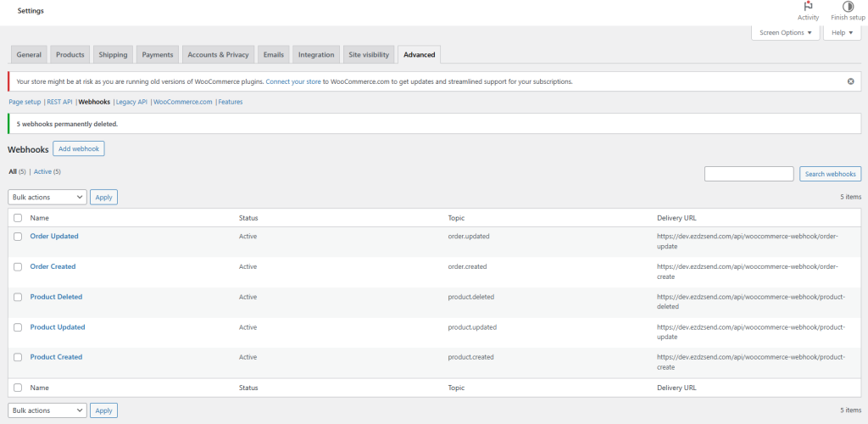This screenshot has height=424, width=868.
Task: Follow the Connect your store link
Action: [x=292, y=81]
